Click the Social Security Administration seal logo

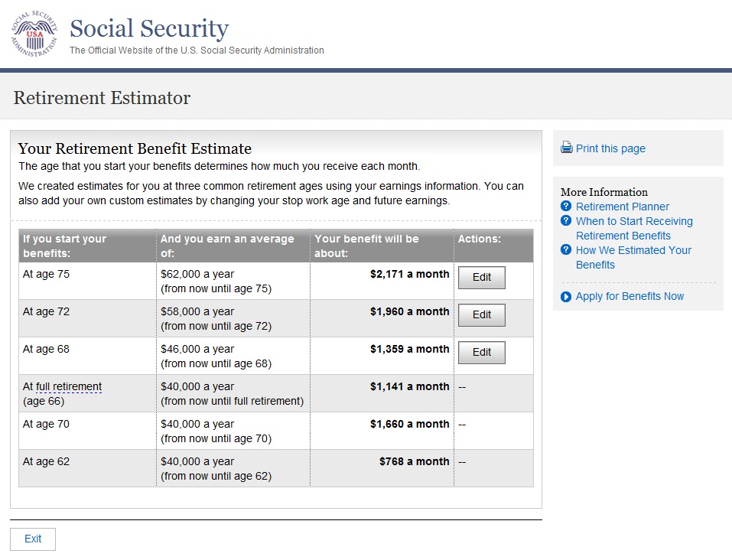click(34, 34)
